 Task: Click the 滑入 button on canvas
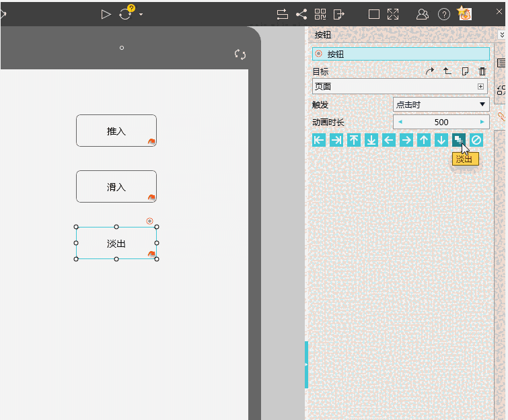pyautogui.click(x=116, y=186)
